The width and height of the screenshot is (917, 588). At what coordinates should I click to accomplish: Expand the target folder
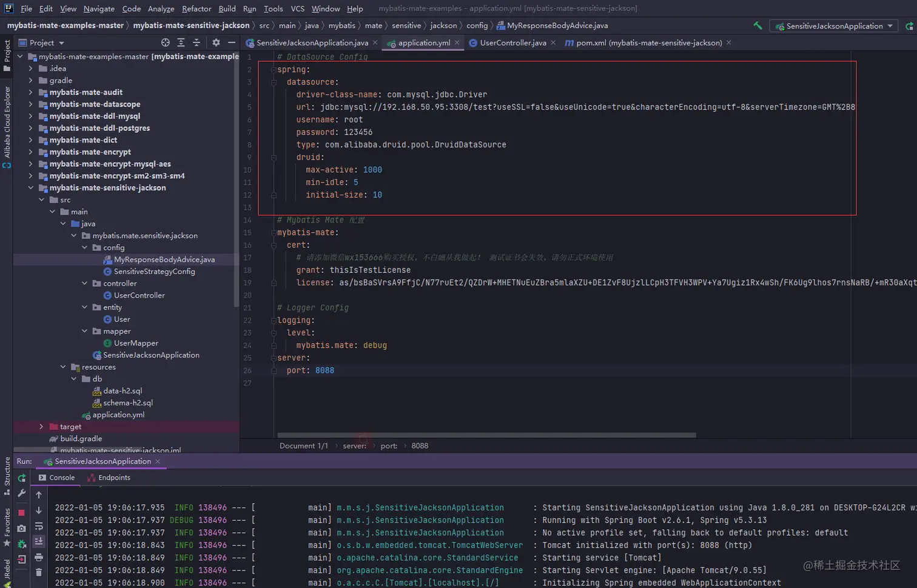41,427
